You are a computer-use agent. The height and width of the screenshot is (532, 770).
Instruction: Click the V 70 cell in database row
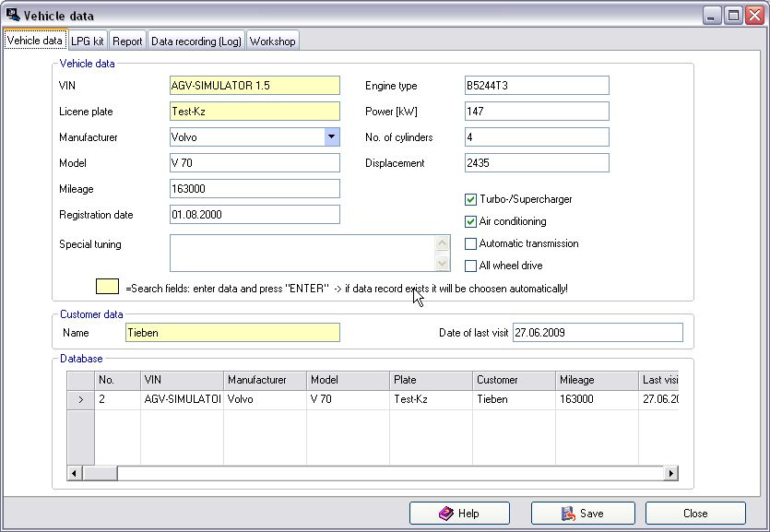[349, 400]
